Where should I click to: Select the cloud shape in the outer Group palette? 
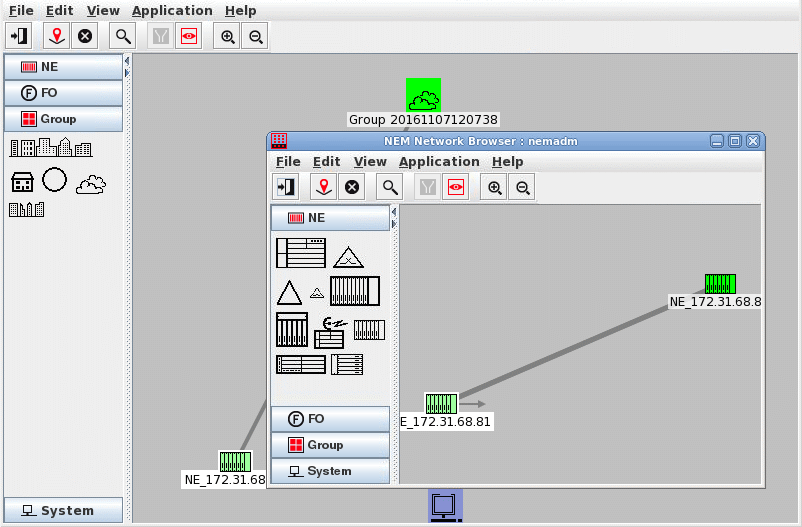92,182
